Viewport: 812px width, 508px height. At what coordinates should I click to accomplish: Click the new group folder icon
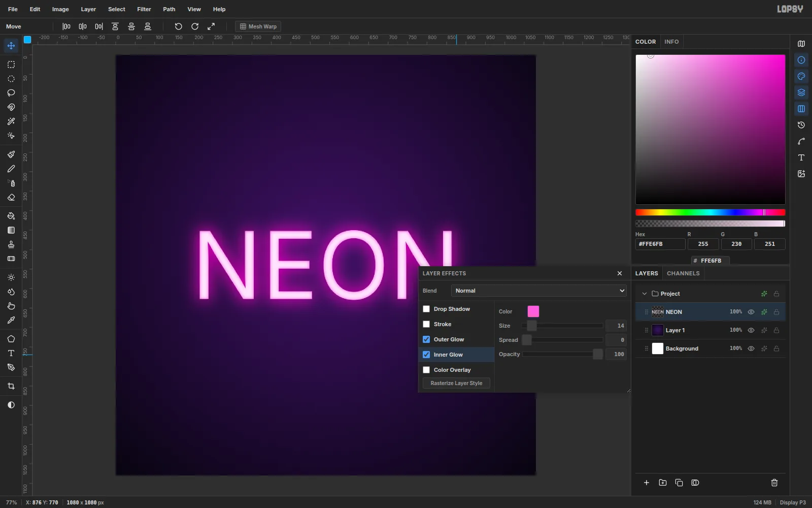(x=663, y=483)
